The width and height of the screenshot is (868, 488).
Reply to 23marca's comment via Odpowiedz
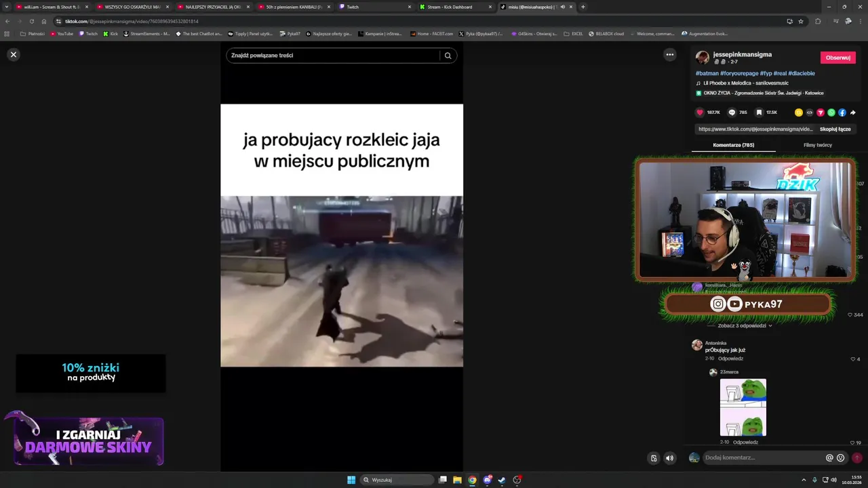tap(745, 443)
